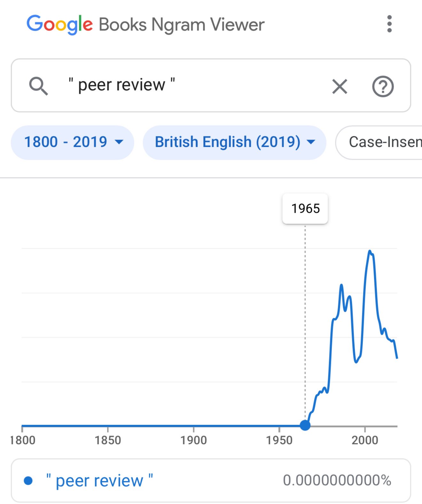Click the blue legend dot for peer review
Screen dimensions: 422x504
click(x=28, y=480)
